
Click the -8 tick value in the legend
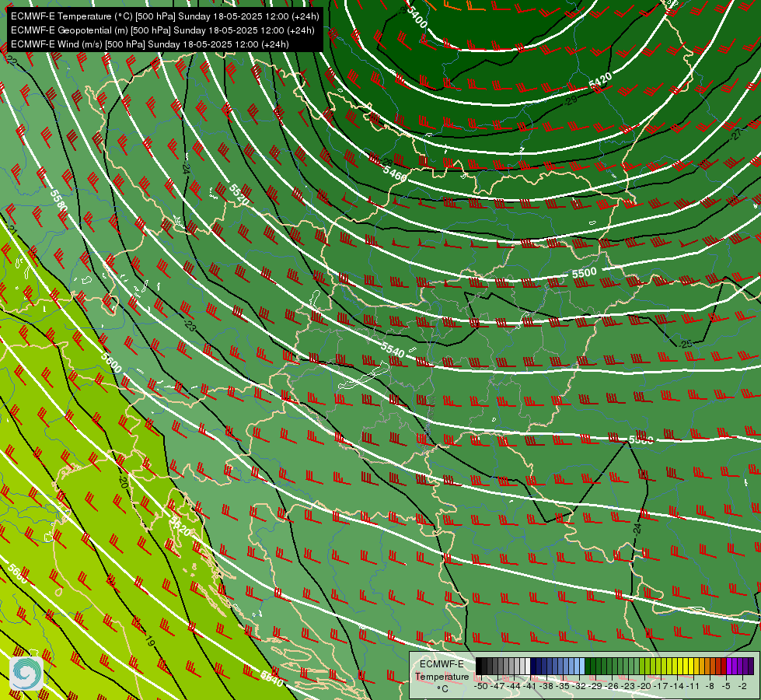point(710,686)
